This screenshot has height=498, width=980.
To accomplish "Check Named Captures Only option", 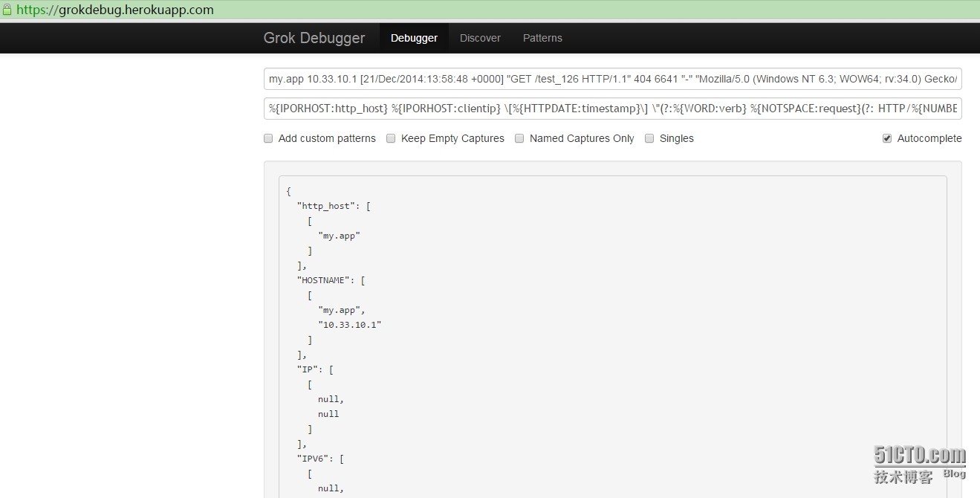I will coord(519,138).
